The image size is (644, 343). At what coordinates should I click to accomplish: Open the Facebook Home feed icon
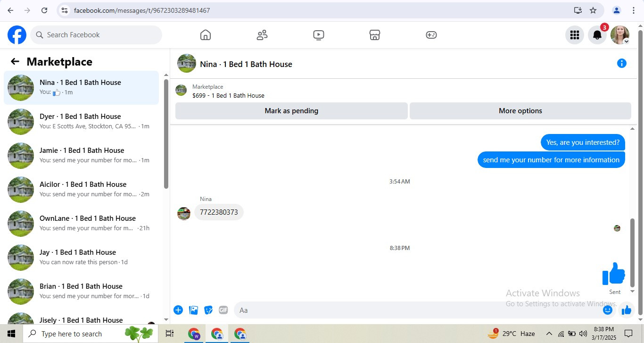pyautogui.click(x=206, y=35)
